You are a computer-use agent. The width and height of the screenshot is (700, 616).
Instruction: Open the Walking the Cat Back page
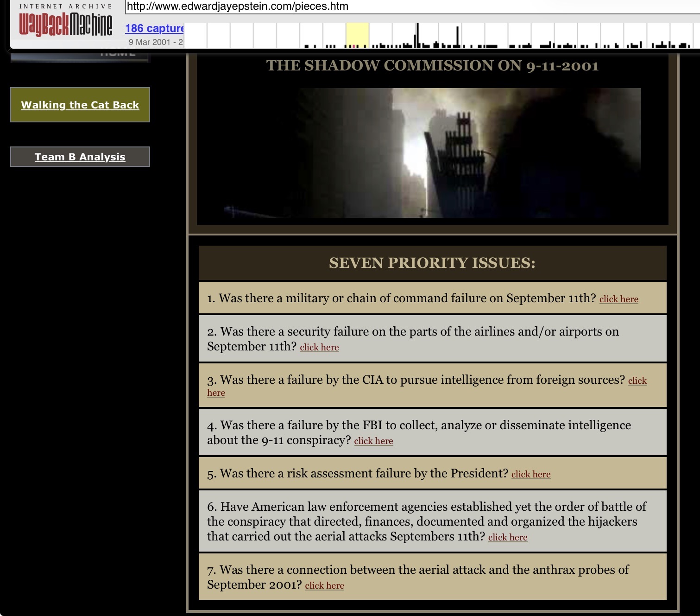click(x=80, y=105)
